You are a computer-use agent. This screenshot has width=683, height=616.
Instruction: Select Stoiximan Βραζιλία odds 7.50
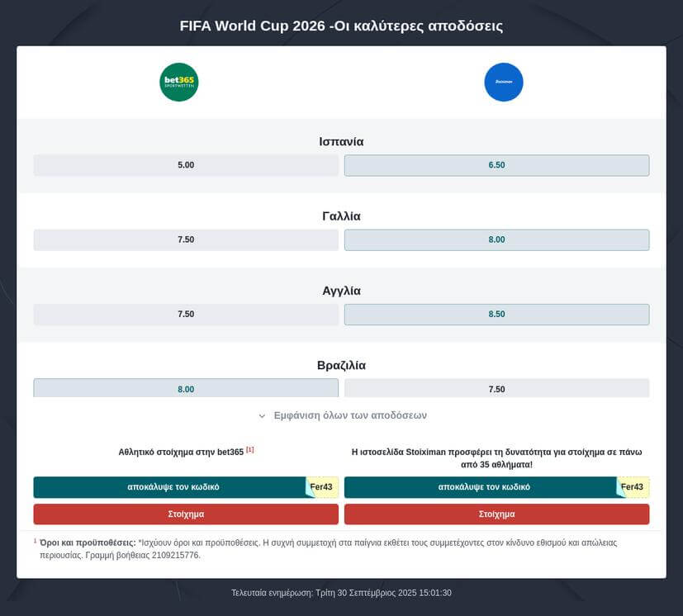(x=496, y=388)
